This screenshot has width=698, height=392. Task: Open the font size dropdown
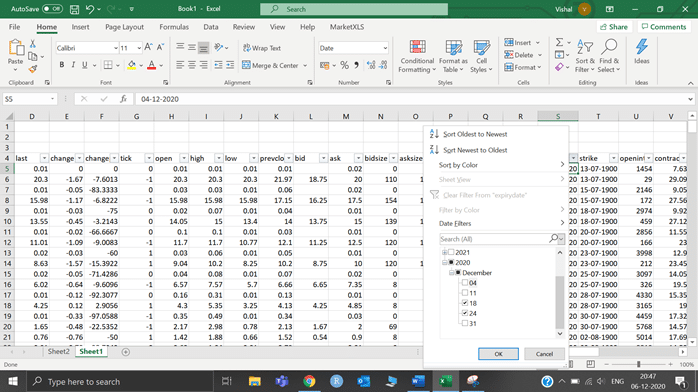pos(139,48)
